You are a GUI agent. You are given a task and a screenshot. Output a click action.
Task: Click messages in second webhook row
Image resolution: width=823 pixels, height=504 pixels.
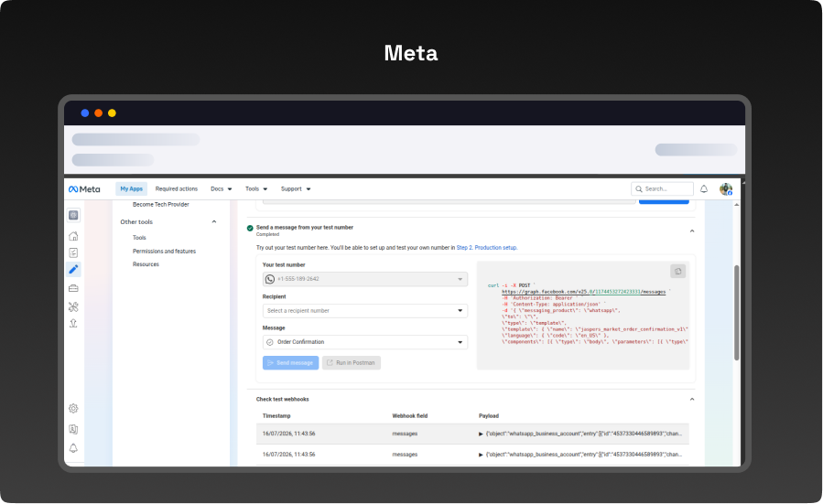[405, 455]
